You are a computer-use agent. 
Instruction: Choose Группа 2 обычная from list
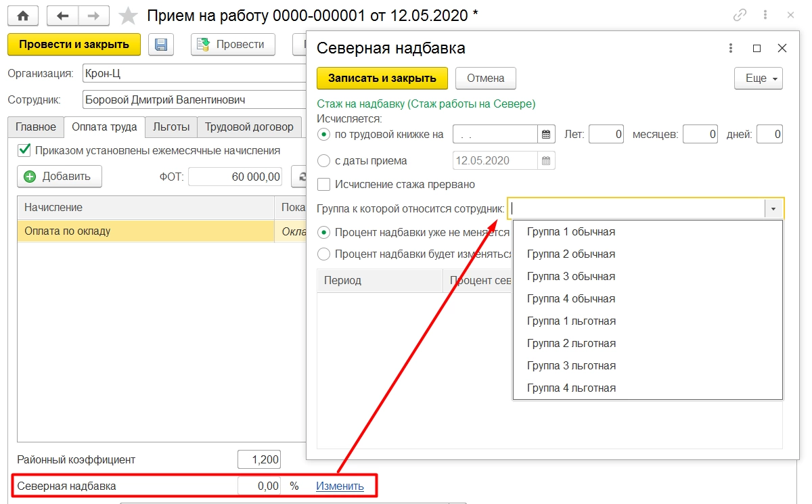tap(648, 254)
